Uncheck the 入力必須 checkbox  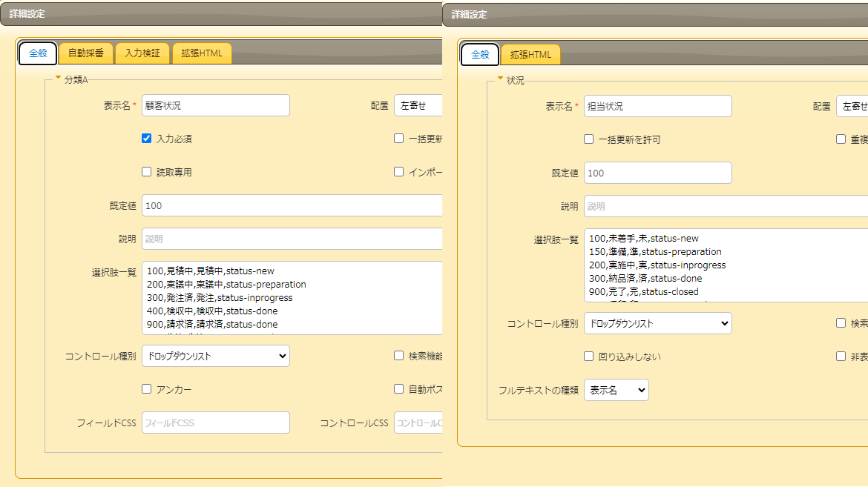pyautogui.click(x=147, y=139)
